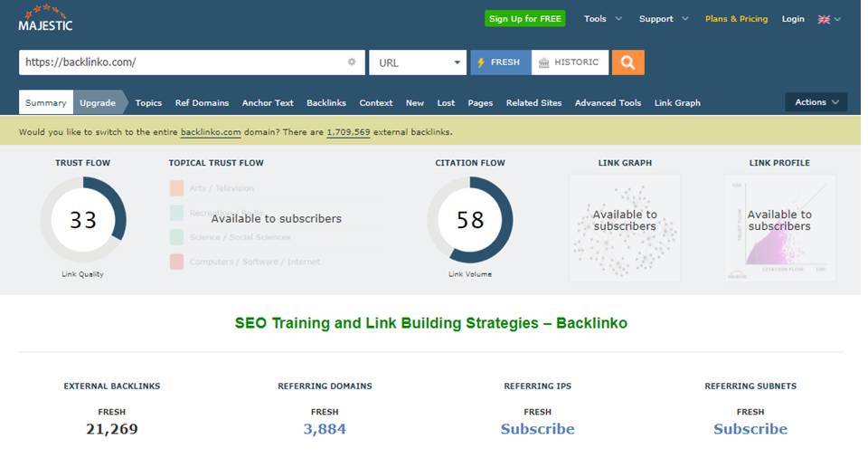Open the gear settings icon in URL field
This screenshot has height=458, width=868.
tap(352, 62)
